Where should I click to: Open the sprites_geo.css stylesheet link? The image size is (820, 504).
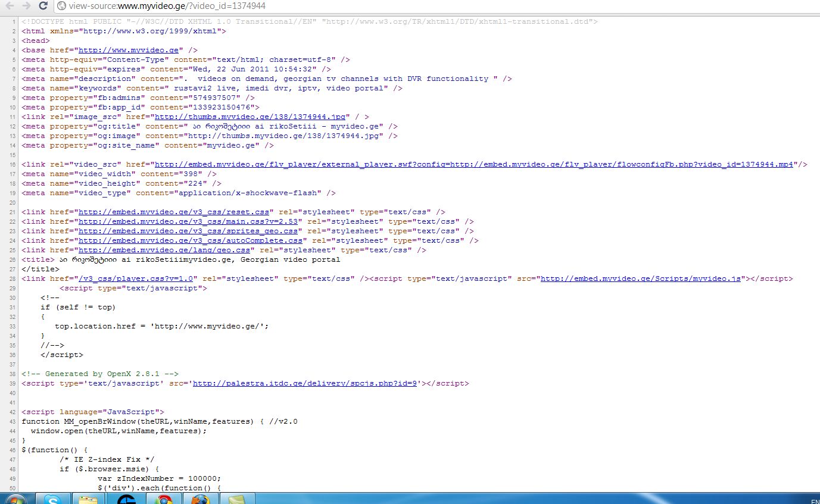click(188, 231)
